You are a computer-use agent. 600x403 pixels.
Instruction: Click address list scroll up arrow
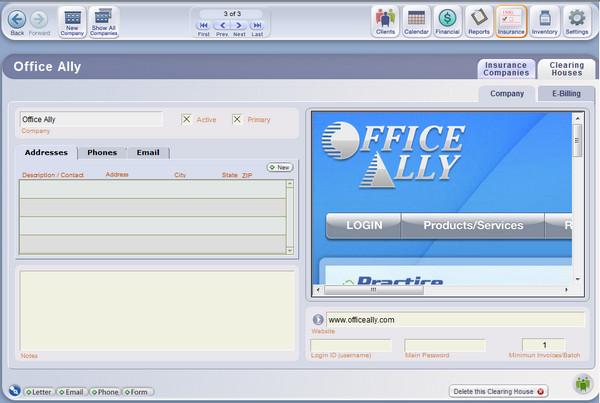click(290, 184)
